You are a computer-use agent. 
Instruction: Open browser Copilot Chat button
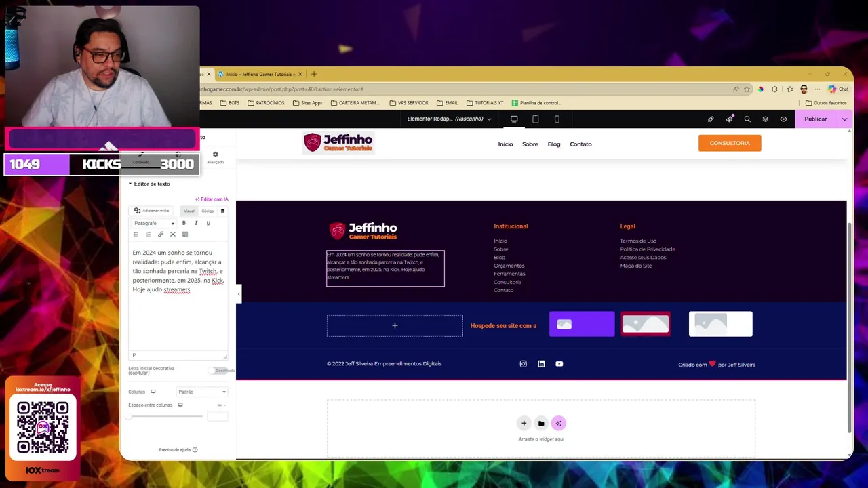[838, 89]
